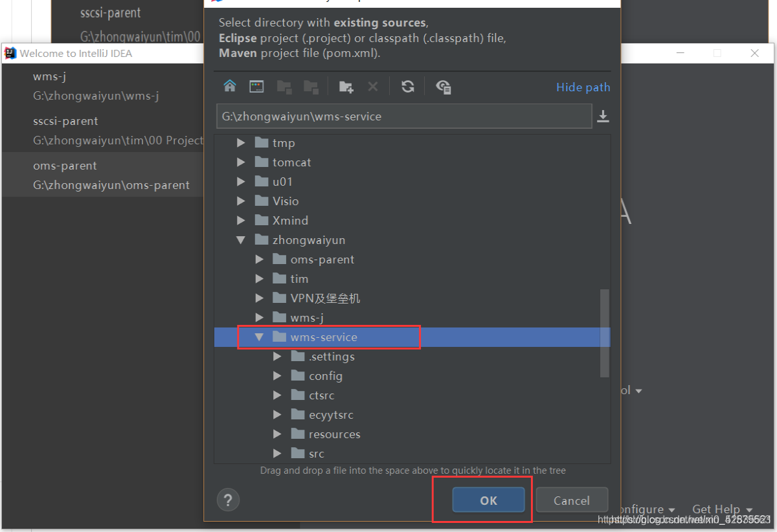Toggle show hidden files icon
This screenshot has height=532, width=777.
tap(444, 86)
